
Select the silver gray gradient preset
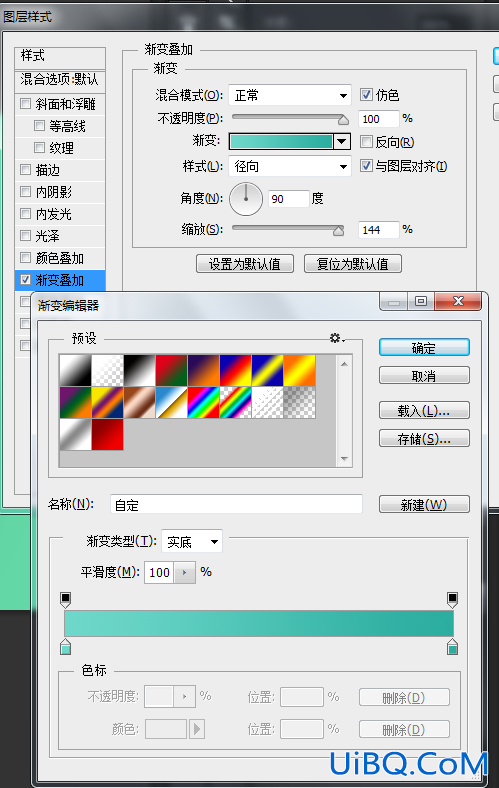75,435
